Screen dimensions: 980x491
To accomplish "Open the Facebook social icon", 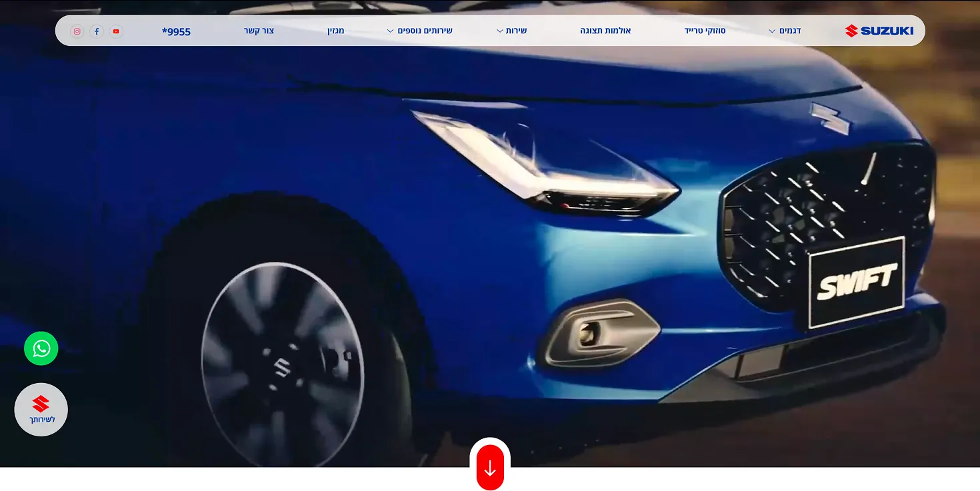I will [x=97, y=31].
